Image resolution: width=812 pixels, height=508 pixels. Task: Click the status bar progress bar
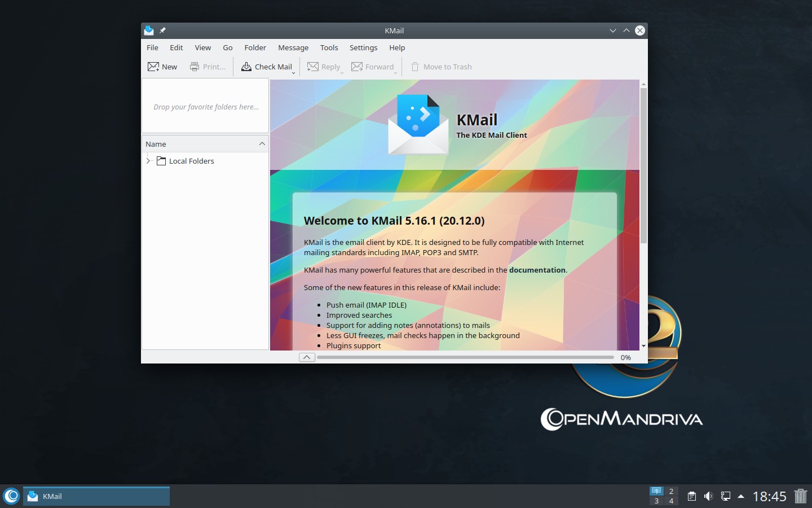465,357
